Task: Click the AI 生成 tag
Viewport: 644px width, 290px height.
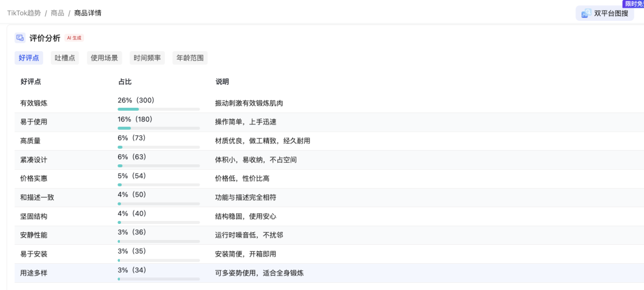Action: (75, 38)
